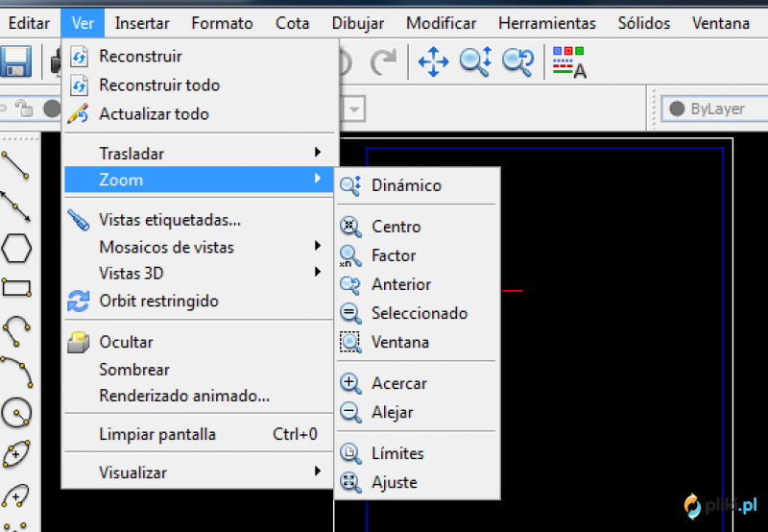Image resolution: width=768 pixels, height=532 pixels.
Task: Choose the Line tool in left toolbar
Action: (x=15, y=165)
